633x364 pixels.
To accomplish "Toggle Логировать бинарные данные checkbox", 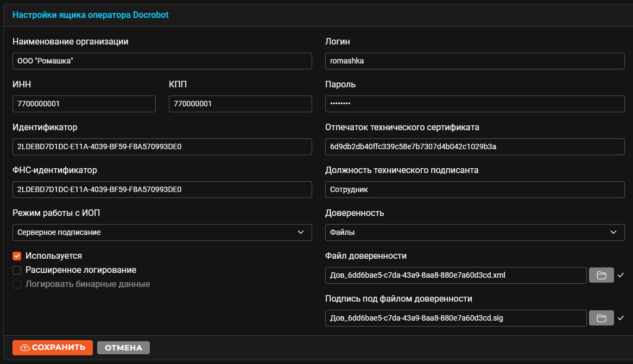I will (17, 284).
